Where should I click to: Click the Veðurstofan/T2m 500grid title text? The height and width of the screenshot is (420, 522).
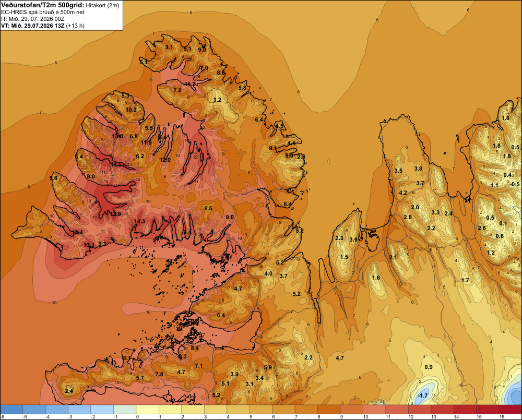[43, 5]
